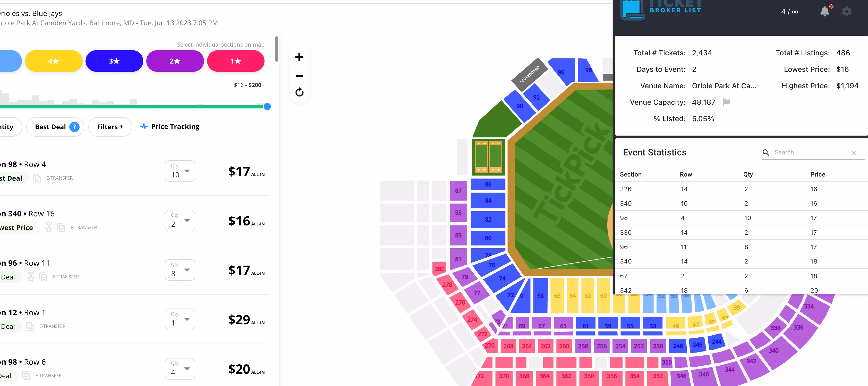The image size is (868, 386).
Task: Clear the Event Statistics search
Action: pos(854,153)
